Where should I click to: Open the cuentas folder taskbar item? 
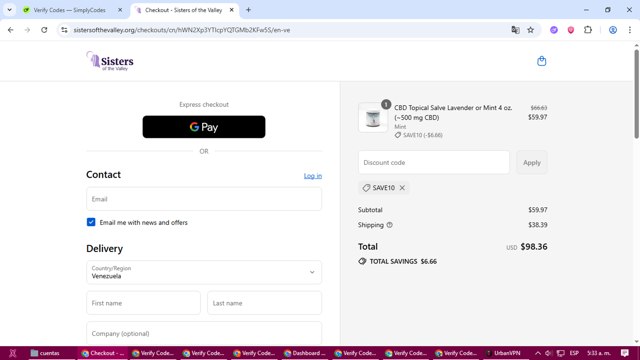point(45,353)
